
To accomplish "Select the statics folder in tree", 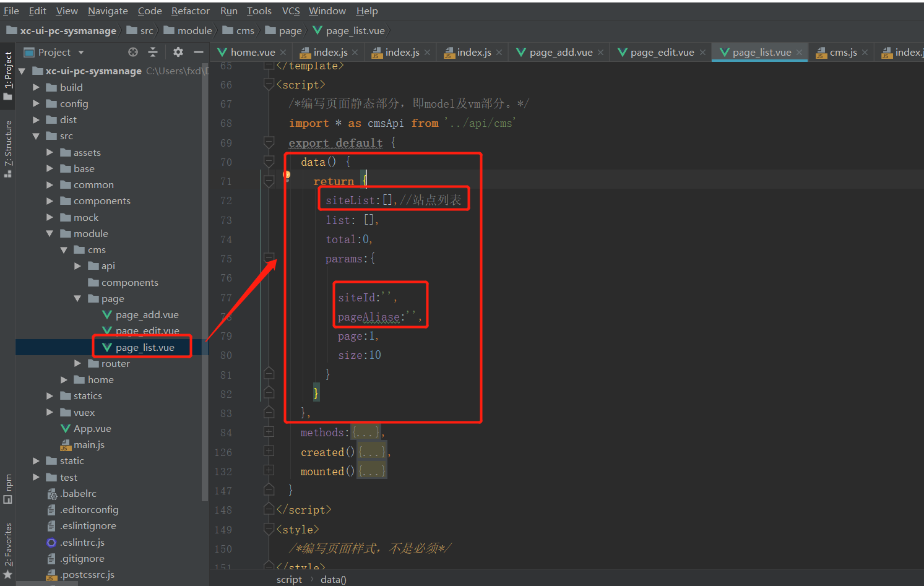I will 81,395.
